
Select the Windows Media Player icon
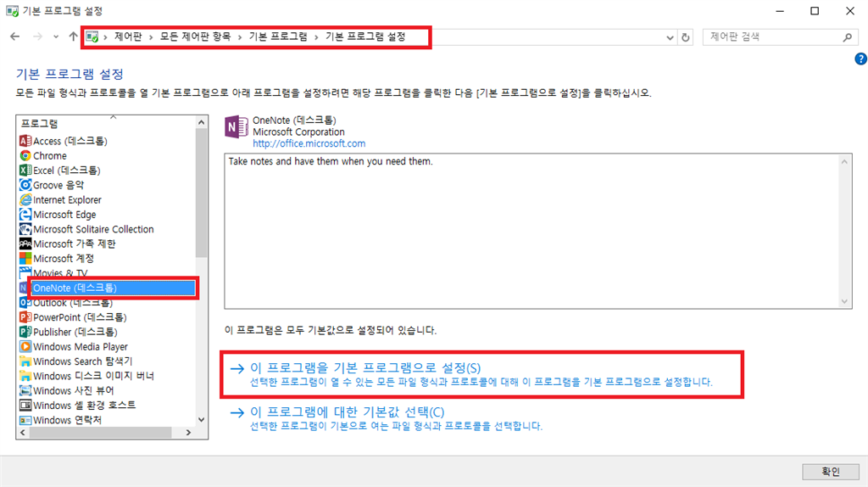tap(25, 347)
